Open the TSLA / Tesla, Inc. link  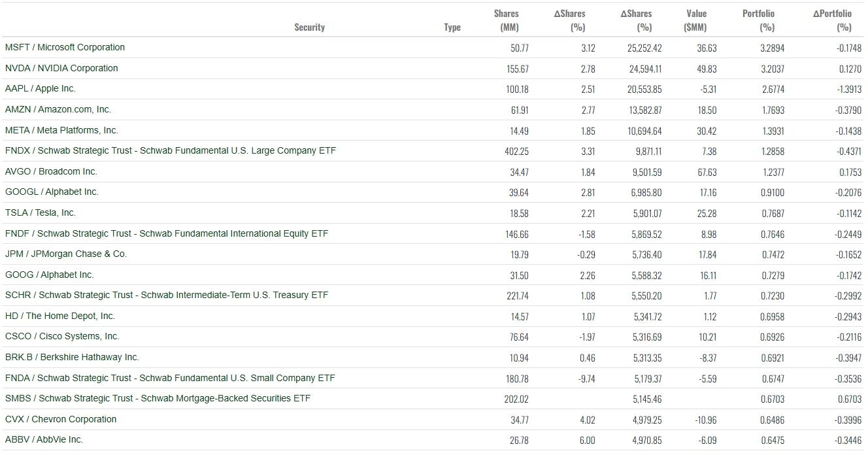tap(41, 212)
